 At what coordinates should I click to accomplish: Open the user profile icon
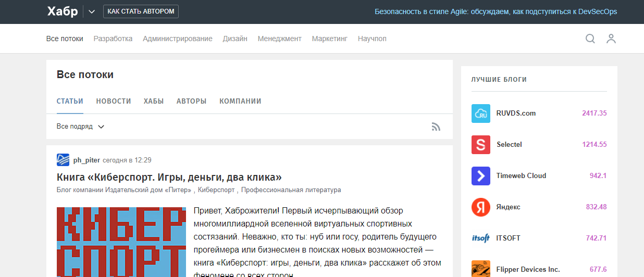point(611,39)
